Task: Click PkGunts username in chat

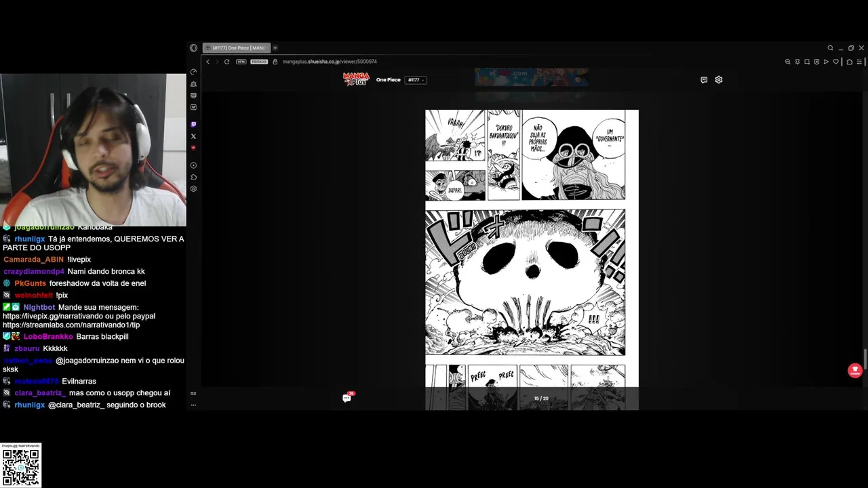Action: 31,283
